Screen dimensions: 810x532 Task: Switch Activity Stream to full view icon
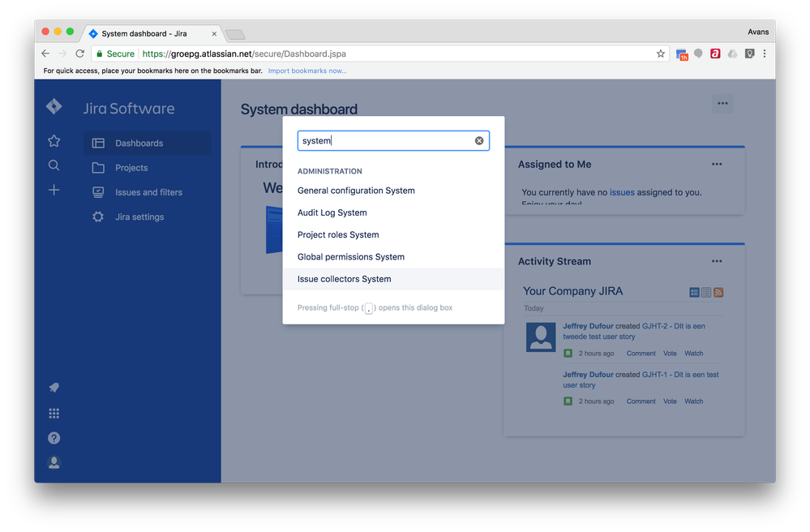click(694, 292)
